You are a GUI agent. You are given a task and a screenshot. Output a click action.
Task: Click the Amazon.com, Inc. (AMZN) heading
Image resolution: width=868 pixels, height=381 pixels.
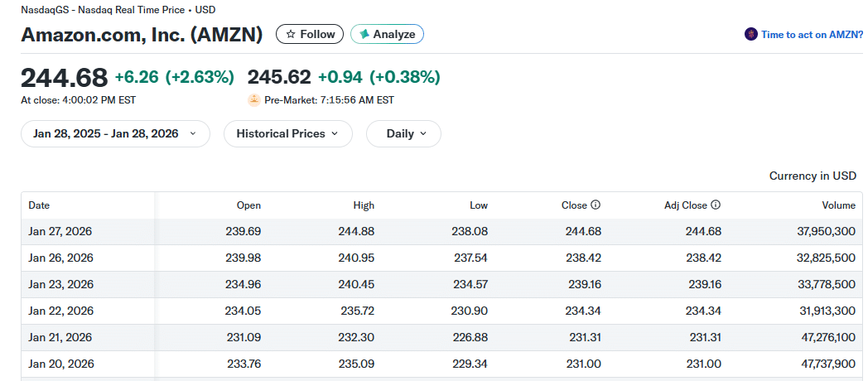tap(142, 35)
